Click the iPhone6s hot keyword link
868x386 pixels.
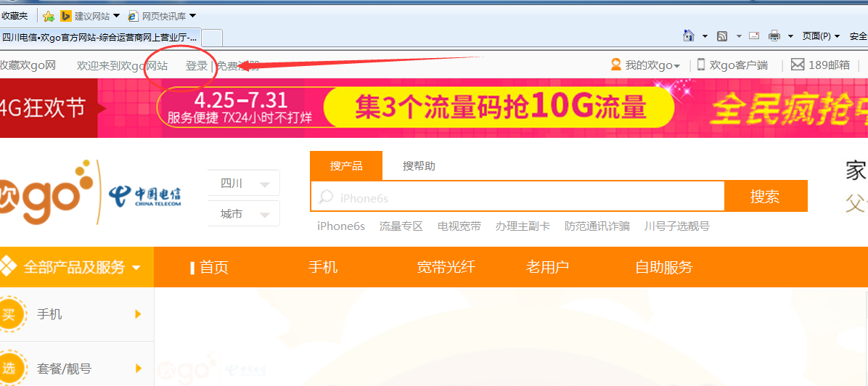click(341, 226)
